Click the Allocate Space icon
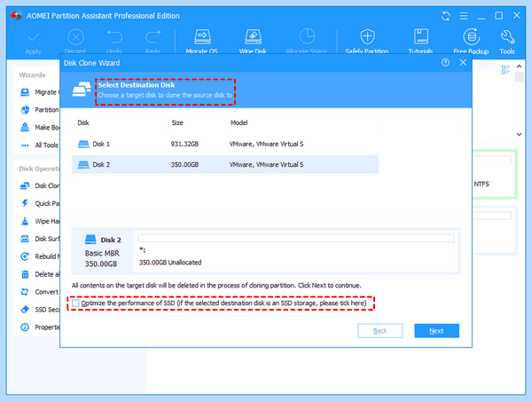Image resolution: width=532 pixels, height=401 pixels. click(307, 36)
